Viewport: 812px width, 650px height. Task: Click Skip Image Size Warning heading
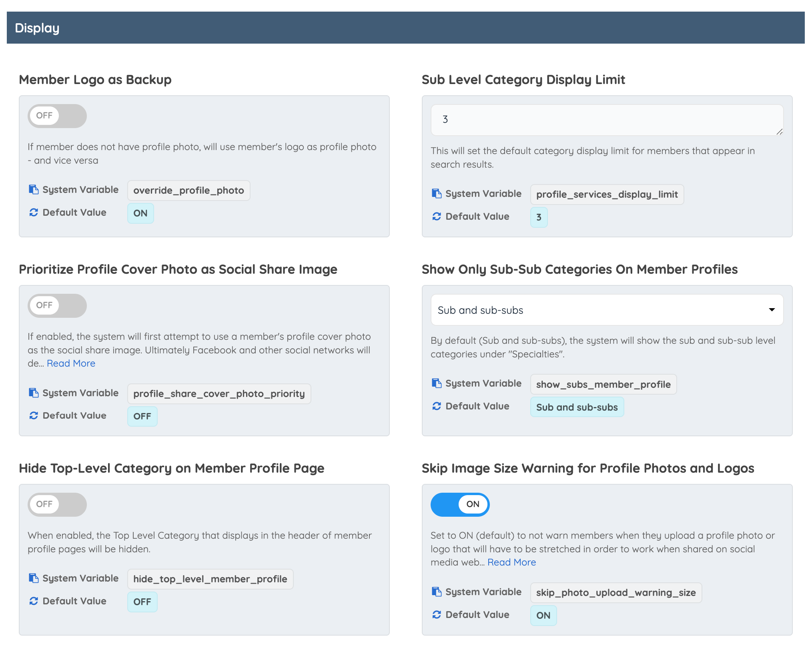pyautogui.click(x=588, y=468)
